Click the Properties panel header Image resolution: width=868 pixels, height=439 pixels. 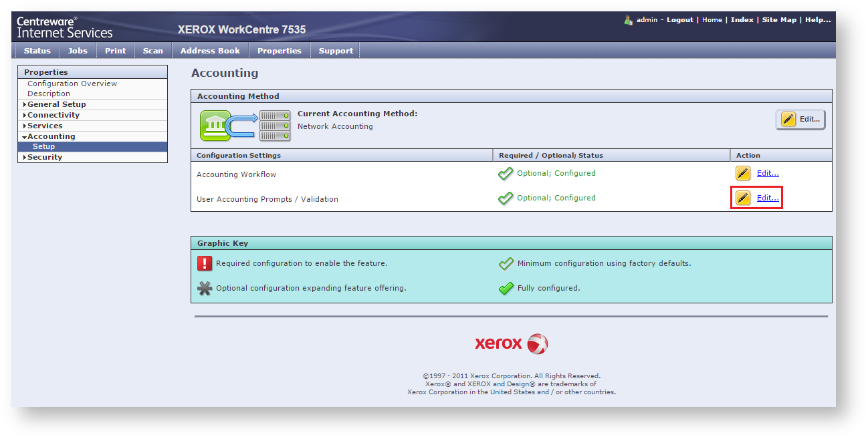tap(92, 72)
